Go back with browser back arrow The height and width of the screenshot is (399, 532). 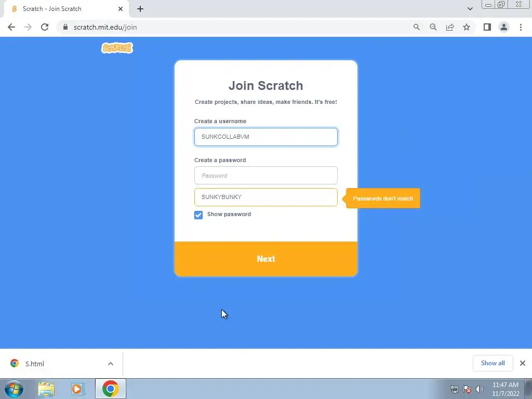[x=11, y=27]
